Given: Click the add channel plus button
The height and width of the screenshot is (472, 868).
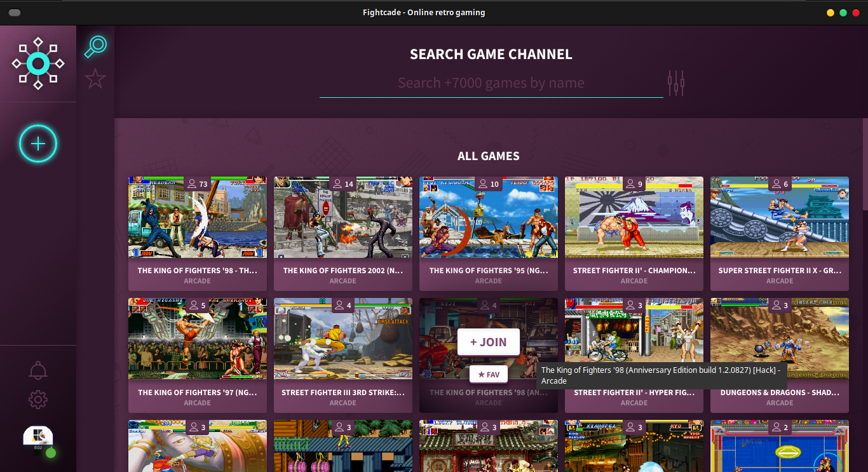Looking at the screenshot, I should coord(38,144).
